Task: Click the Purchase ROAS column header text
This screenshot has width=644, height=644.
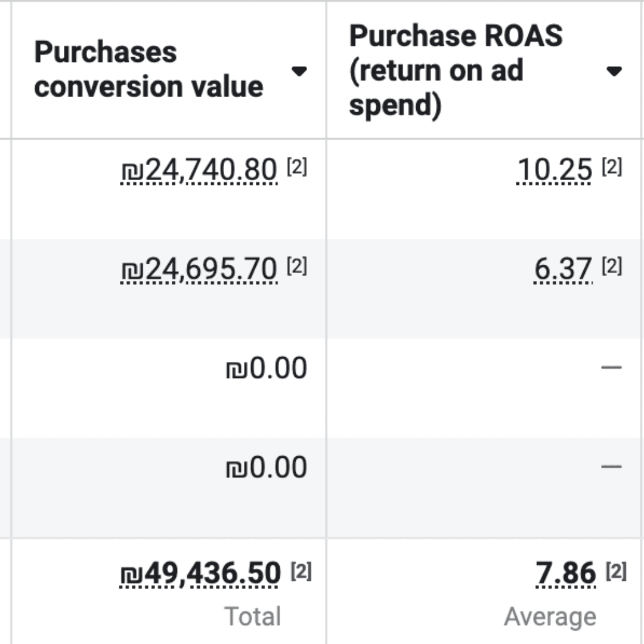Action: 456,70
